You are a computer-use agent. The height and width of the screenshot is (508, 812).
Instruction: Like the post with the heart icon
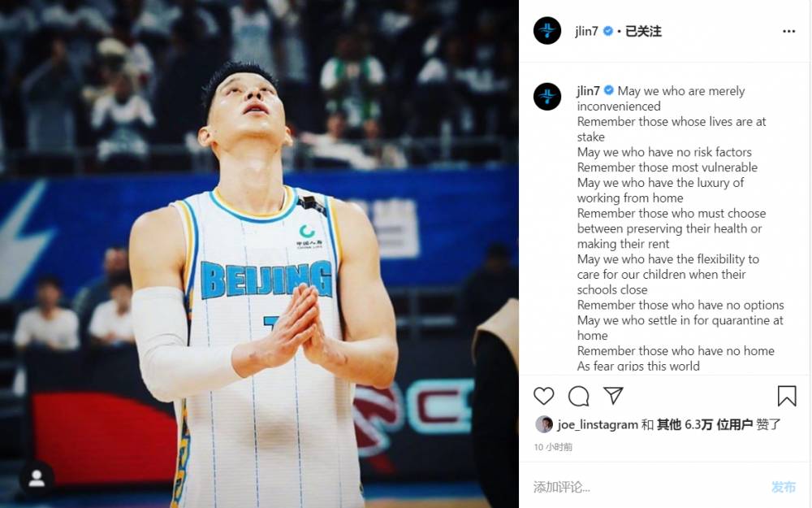(544, 396)
